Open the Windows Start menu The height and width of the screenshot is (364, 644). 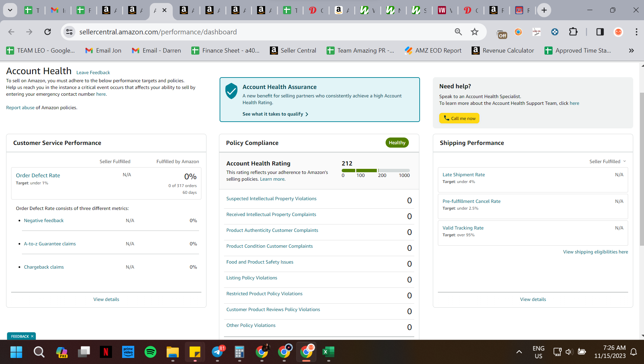click(16, 352)
